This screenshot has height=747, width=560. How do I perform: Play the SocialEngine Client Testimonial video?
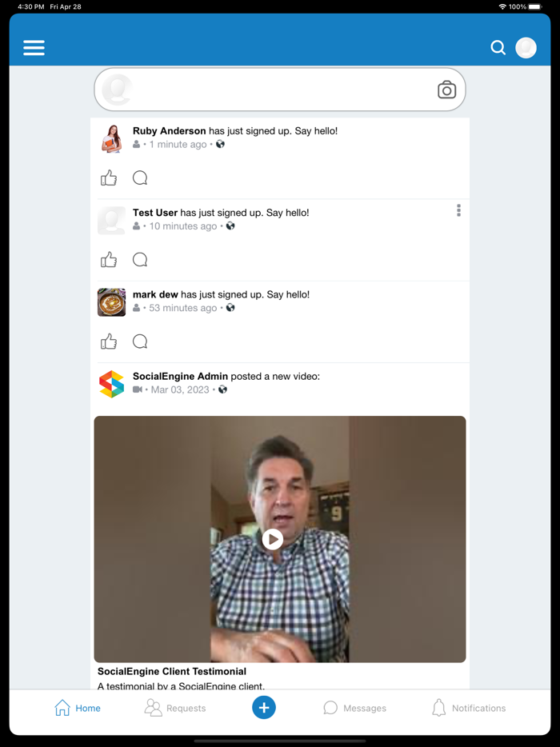coord(273,539)
